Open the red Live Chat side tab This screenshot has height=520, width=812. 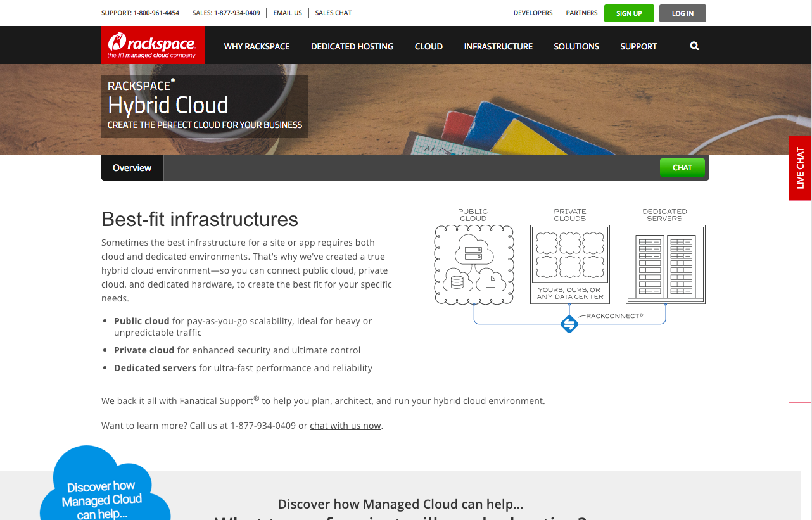point(800,168)
